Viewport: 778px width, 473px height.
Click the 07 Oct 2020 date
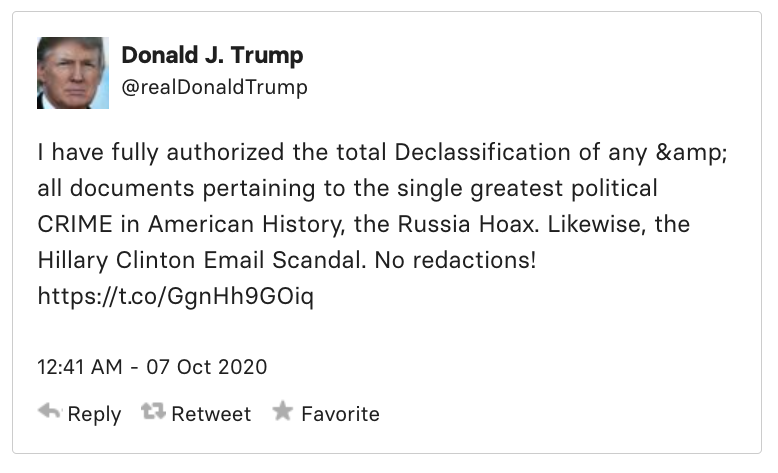(x=207, y=367)
